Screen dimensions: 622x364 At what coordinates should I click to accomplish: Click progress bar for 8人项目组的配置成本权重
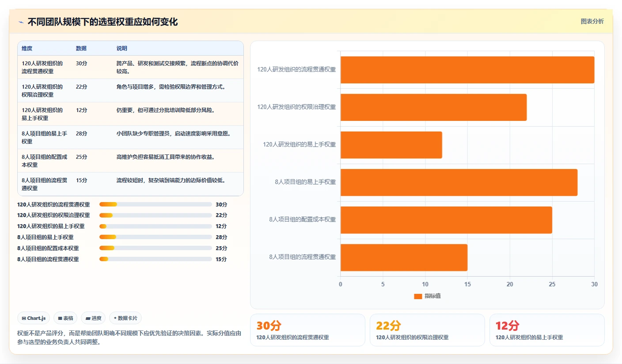tap(155, 248)
